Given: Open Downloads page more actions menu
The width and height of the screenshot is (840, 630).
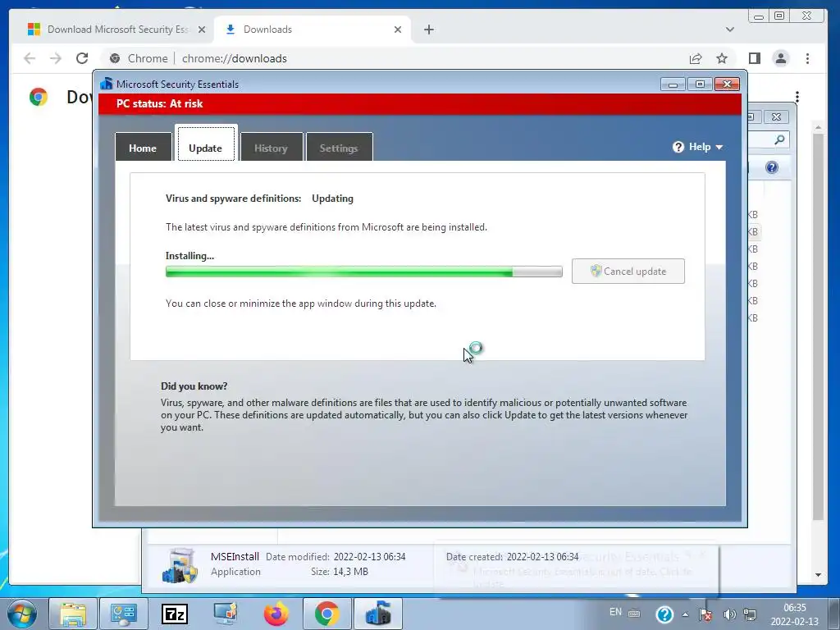Looking at the screenshot, I should pyautogui.click(x=797, y=97).
